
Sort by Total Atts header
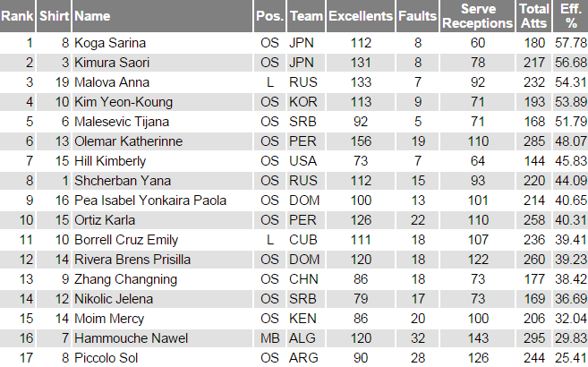(x=533, y=16)
